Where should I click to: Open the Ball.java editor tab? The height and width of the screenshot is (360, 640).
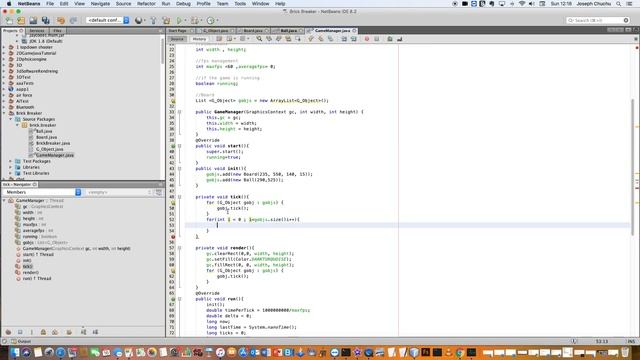[289, 31]
